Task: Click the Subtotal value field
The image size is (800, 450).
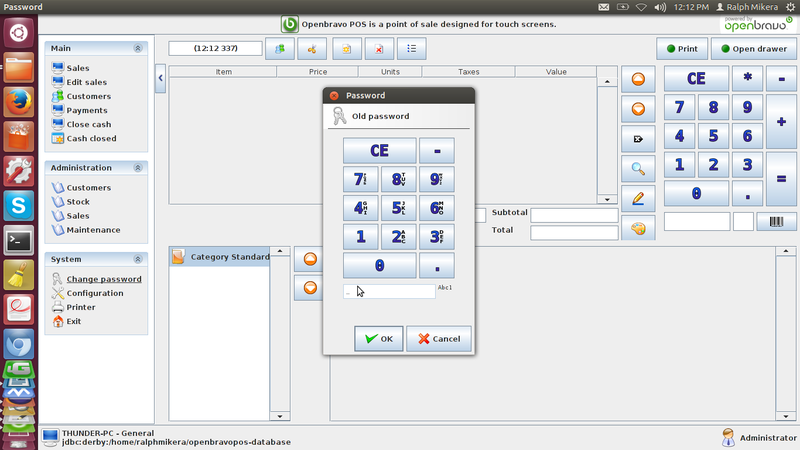Action: coord(574,215)
